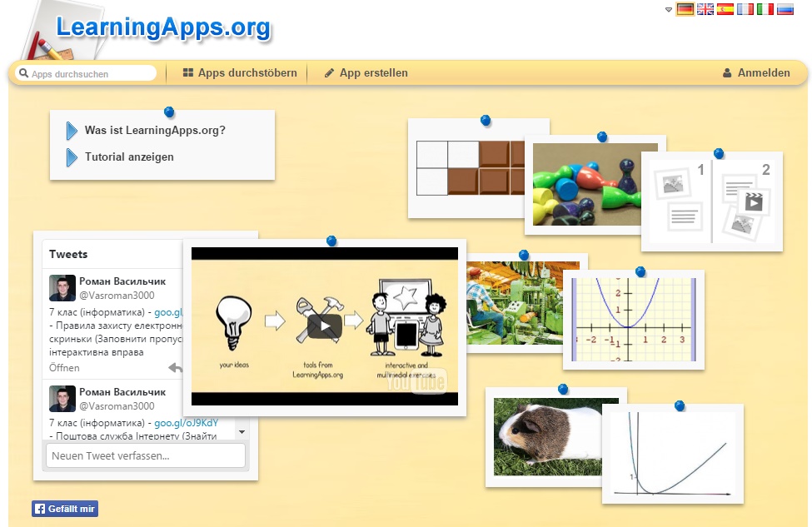Expand the language list arrow beside flags
The height and width of the screenshot is (527, 812).
point(669,10)
